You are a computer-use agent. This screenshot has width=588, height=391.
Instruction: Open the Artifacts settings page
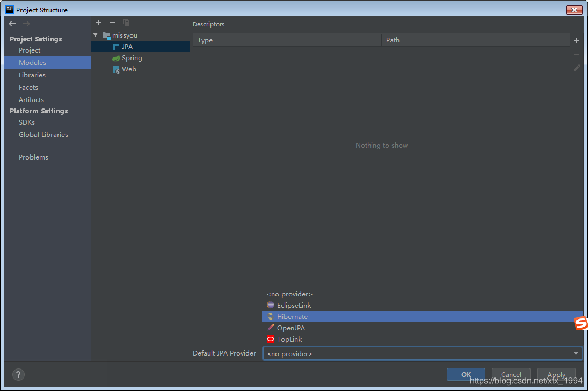[x=48, y=100]
